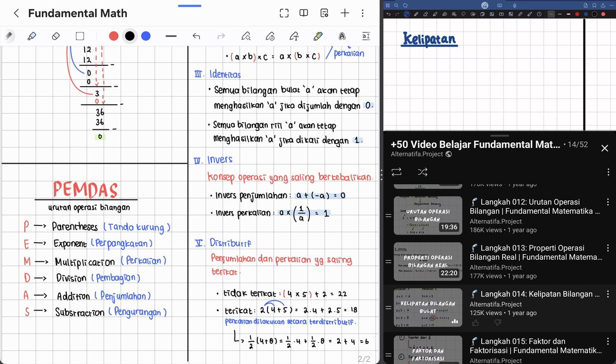The image size is (616, 364).
Task: Open Urutan Operasi Bilangan thumbnail
Action: coord(428,215)
